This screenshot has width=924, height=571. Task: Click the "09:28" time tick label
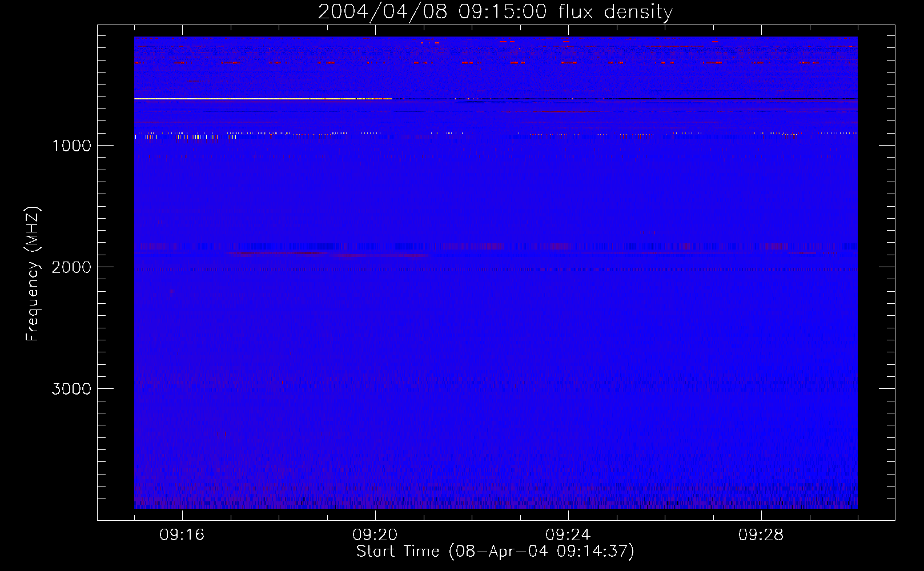(x=761, y=535)
